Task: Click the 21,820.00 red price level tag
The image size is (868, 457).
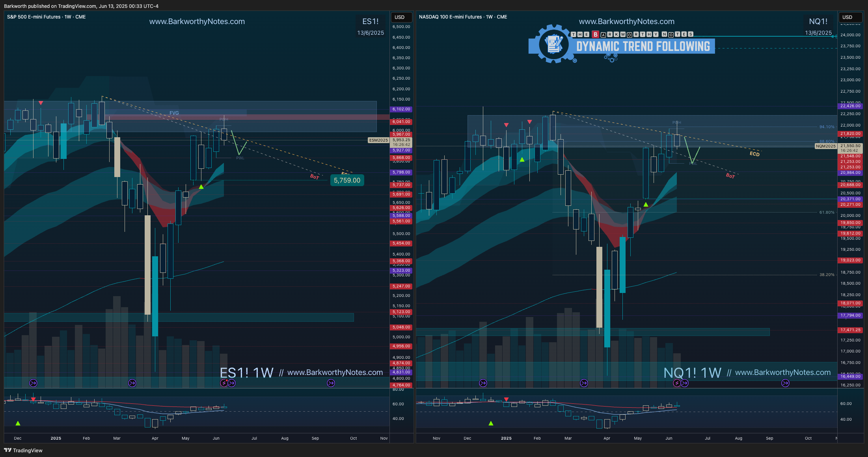Action: tap(850, 134)
